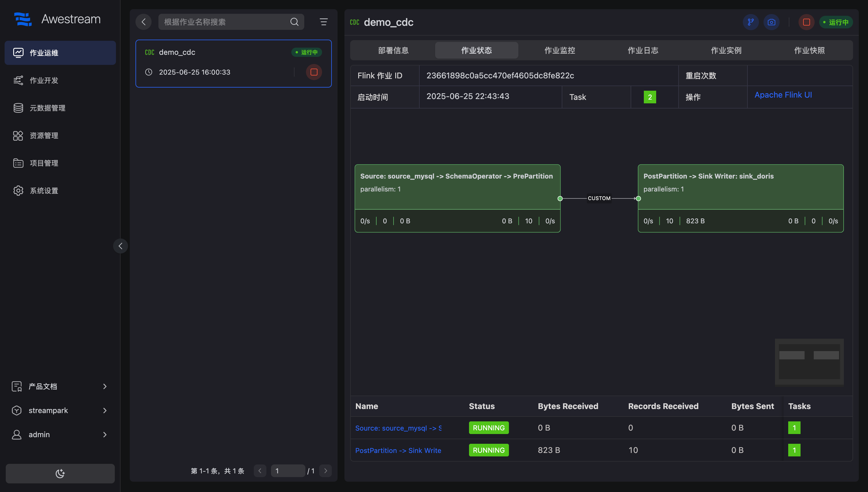The width and height of the screenshot is (868, 492).
Task: Click the graph minimap thumbnail
Action: [x=809, y=362]
